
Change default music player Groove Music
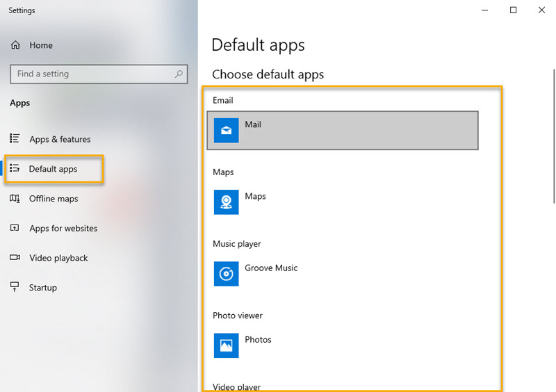point(343,274)
